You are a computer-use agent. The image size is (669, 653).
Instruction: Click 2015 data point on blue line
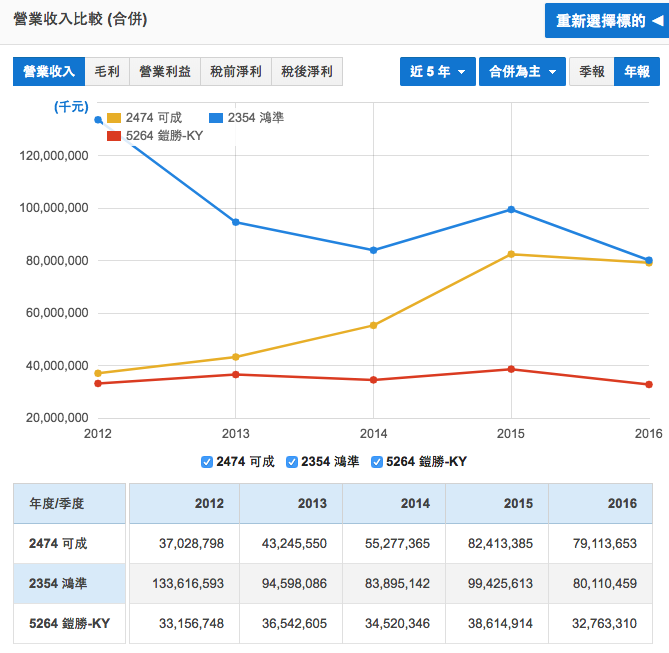[511, 209]
